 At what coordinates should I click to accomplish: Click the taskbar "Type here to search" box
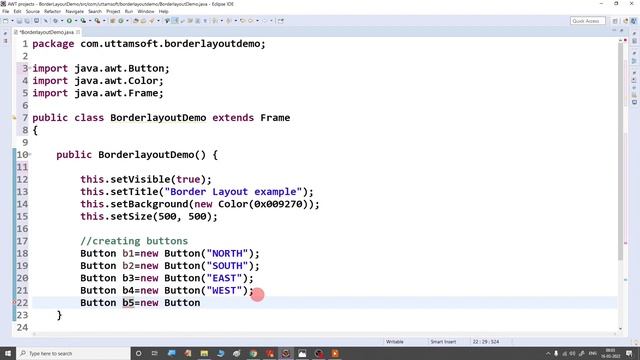coord(73,353)
